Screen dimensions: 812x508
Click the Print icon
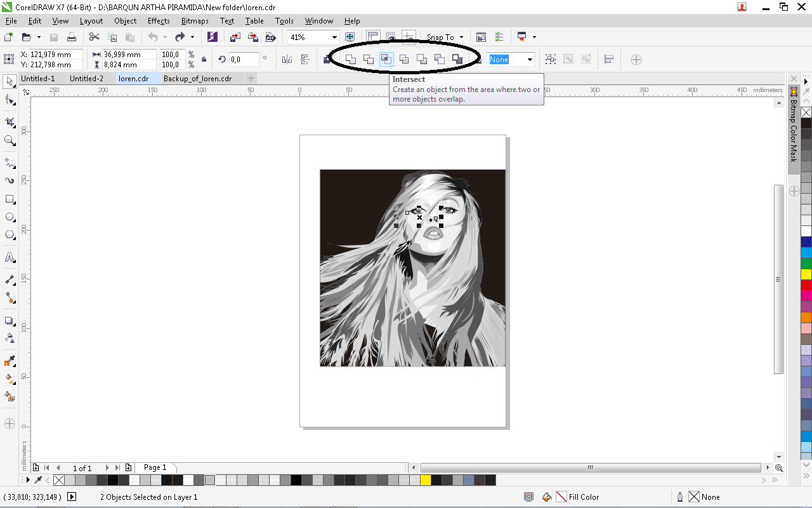point(72,37)
